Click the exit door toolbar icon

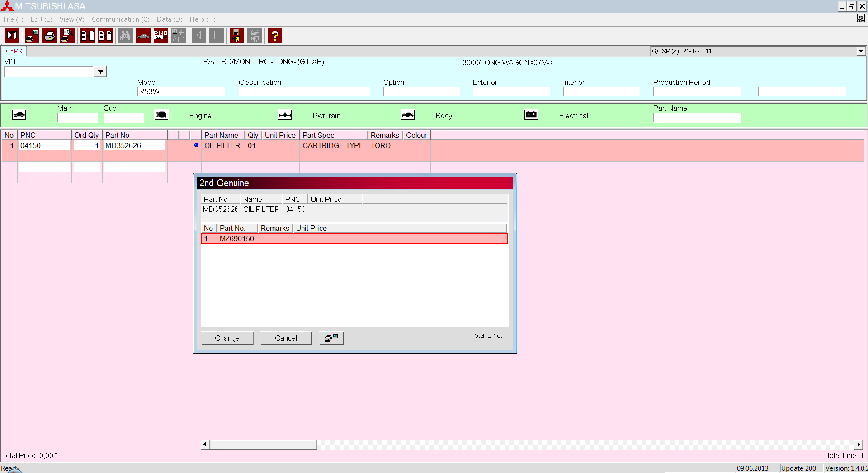[x=12, y=36]
